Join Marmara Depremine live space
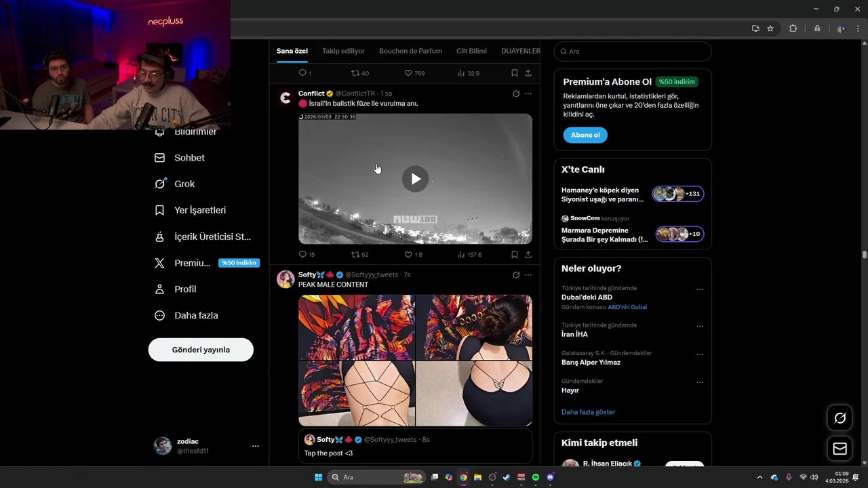The height and width of the screenshot is (488, 868). [633, 235]
